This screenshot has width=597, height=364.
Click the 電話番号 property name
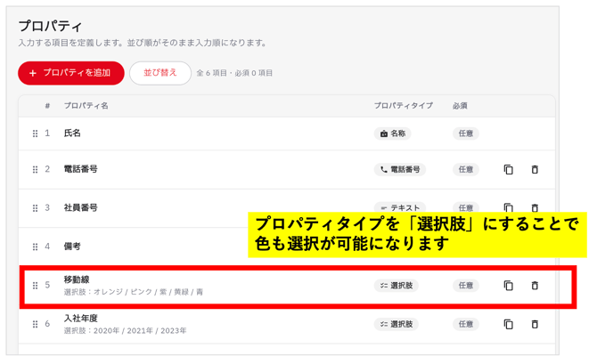[81, 169]
